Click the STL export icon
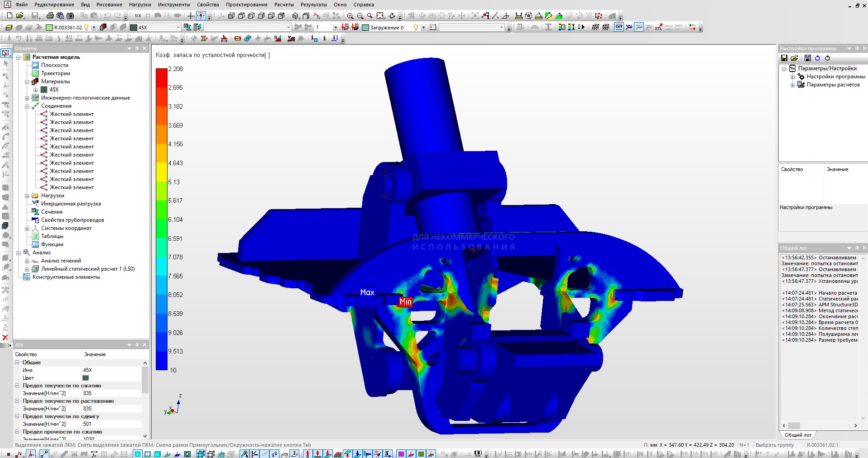Viewport: 868px width, 458px height. click(658, 27)
